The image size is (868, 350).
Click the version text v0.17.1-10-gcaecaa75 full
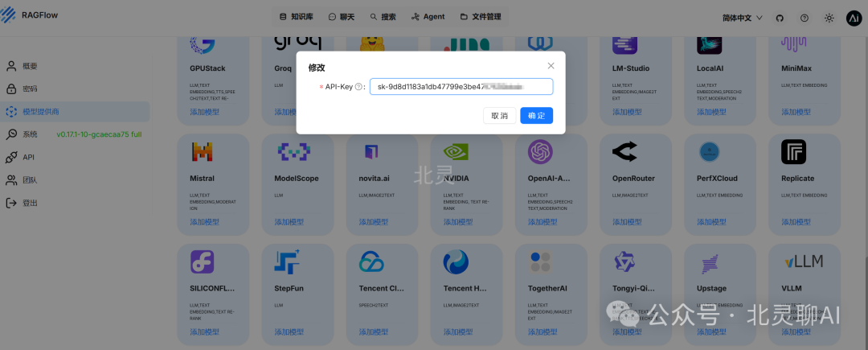pyautogui.click(x=100, y=134)
